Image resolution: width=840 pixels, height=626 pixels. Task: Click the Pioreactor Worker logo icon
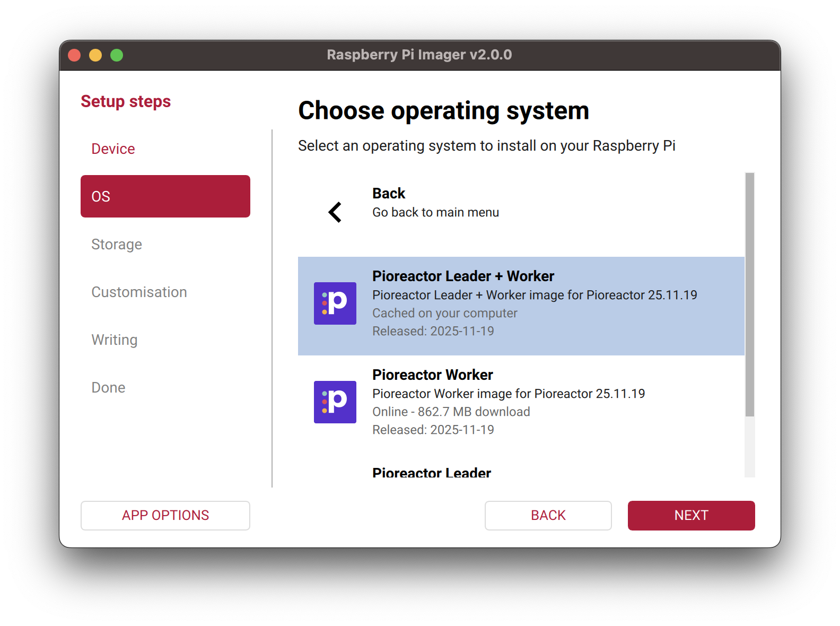coord(335,402)
